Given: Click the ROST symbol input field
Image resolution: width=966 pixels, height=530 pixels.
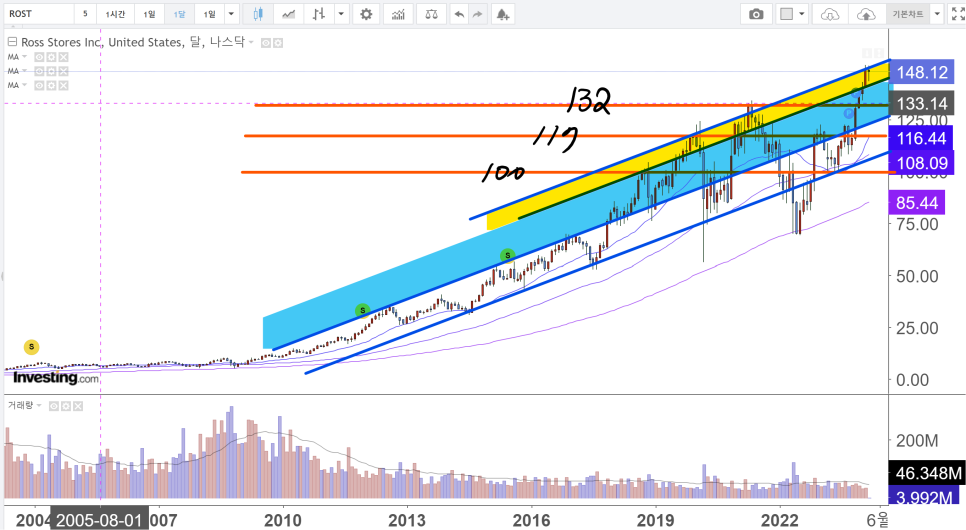Looking at the screenshot, I should 38,14.
